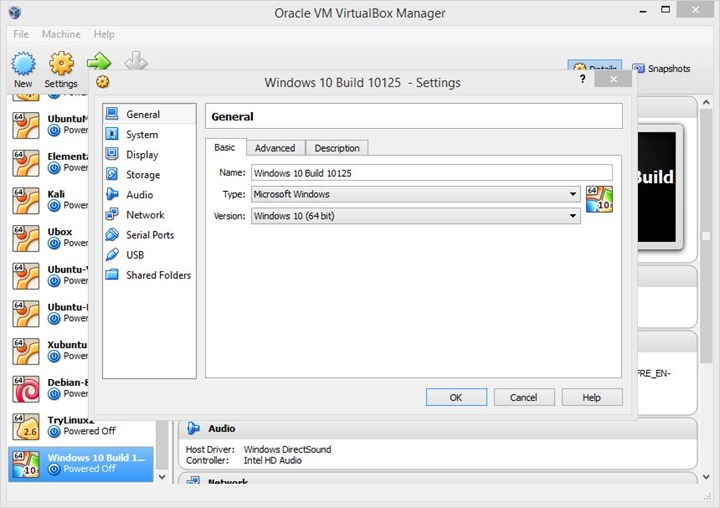Select the Windows 10 Build VM entry

click(81, 464)
